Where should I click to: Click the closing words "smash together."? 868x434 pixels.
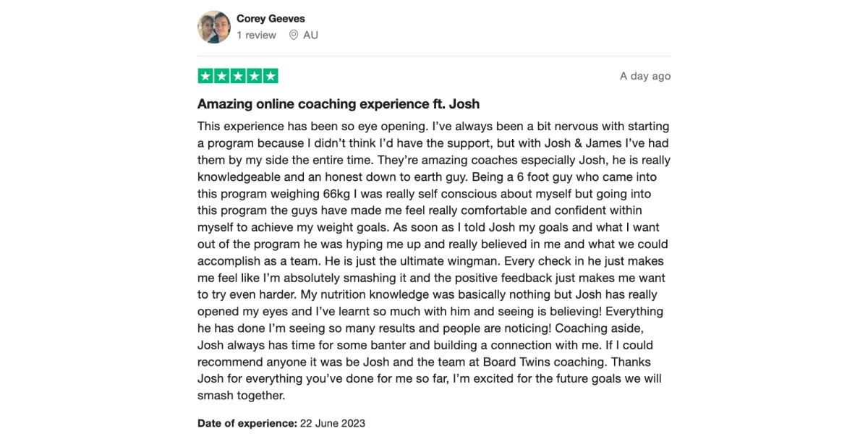click(x=242, y=396)
